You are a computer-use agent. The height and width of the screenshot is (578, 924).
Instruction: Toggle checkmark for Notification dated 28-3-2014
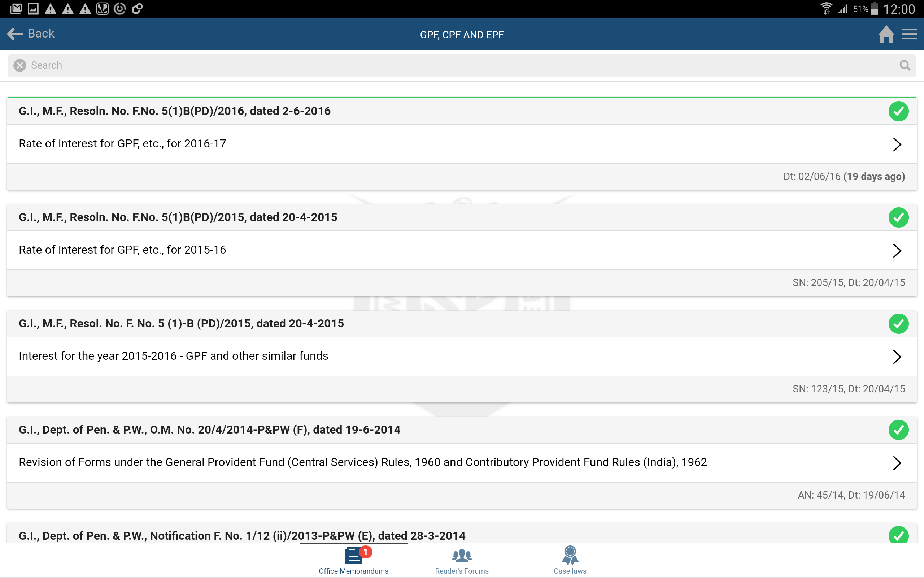898,535
